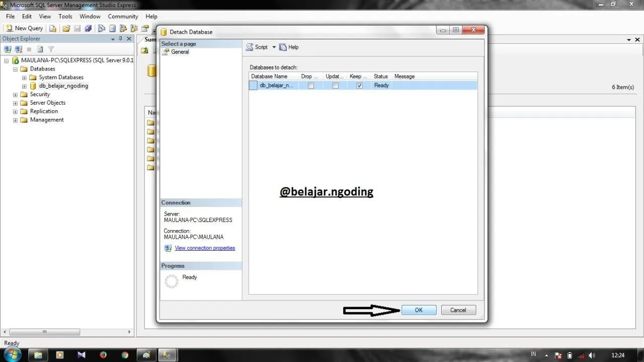Click the Filter funnel icon in Object Explorer

[x=51, y=49]
